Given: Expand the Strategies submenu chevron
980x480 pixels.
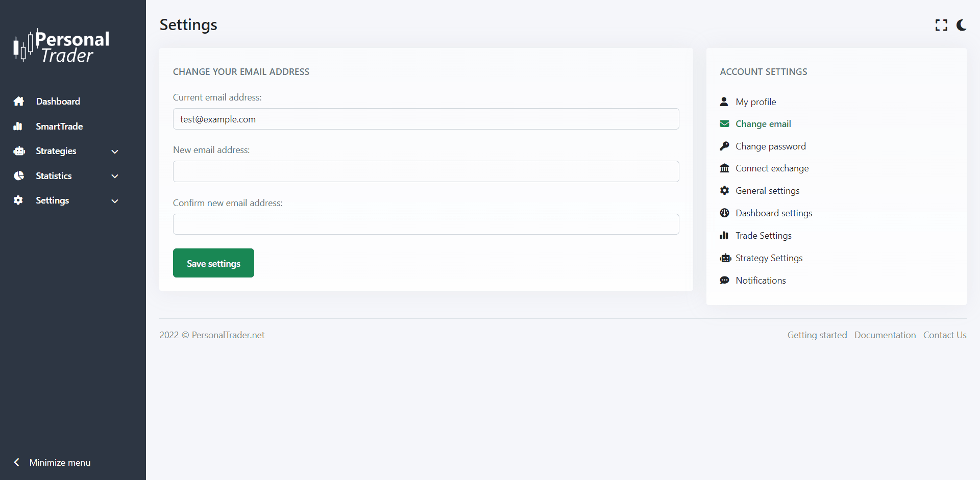Looking at the screenshot, I should click(x=115, y=151).
